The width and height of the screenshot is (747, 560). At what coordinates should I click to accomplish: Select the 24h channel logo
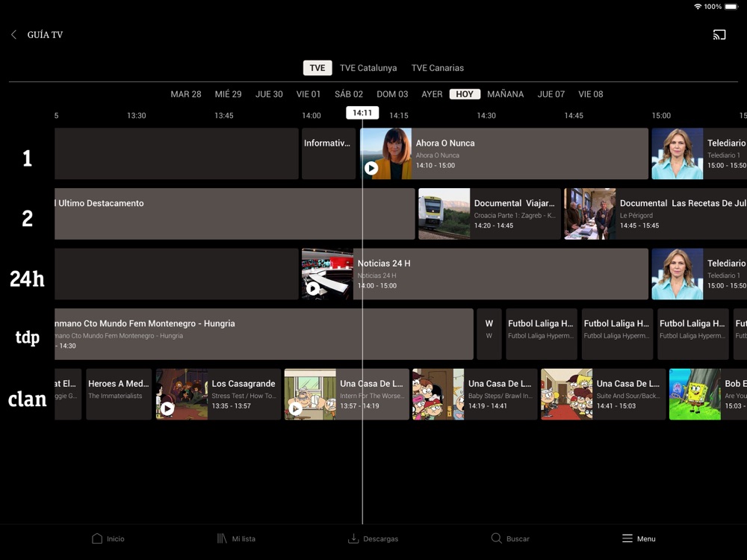pos(27,279)
